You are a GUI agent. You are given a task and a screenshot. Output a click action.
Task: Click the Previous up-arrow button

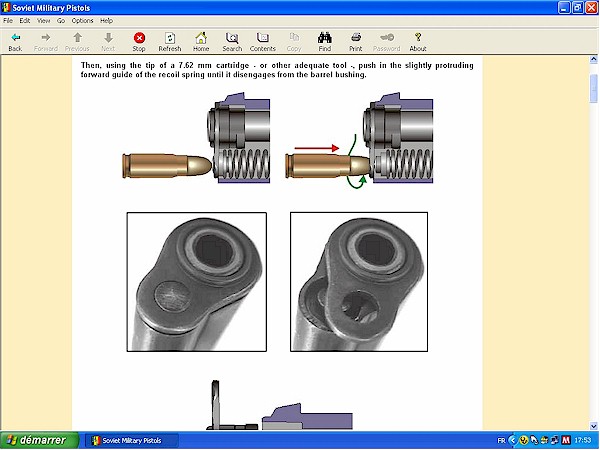coord(77,42)
